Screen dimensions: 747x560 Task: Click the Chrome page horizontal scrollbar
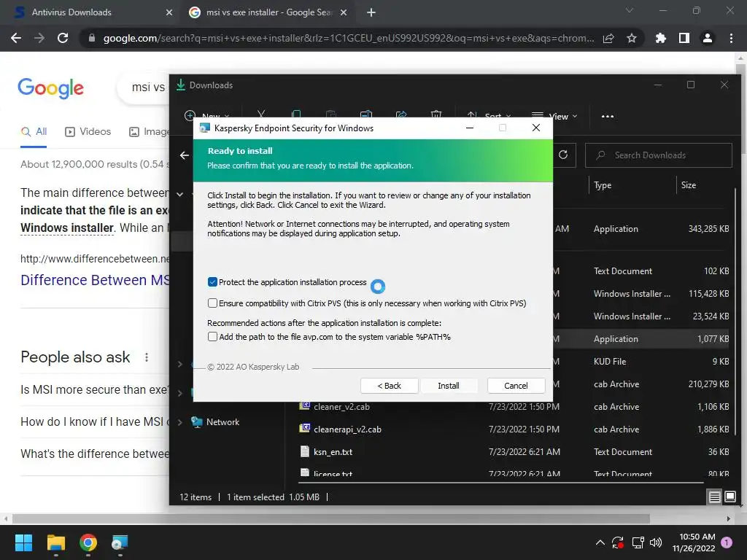click(x=330, y=518)
